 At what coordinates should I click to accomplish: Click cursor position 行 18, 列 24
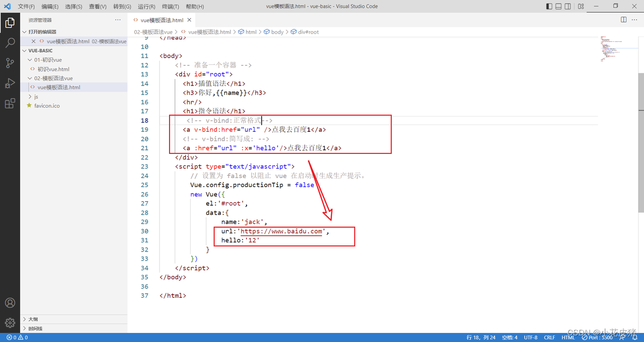pyautogui.click(x=481, y=337)
